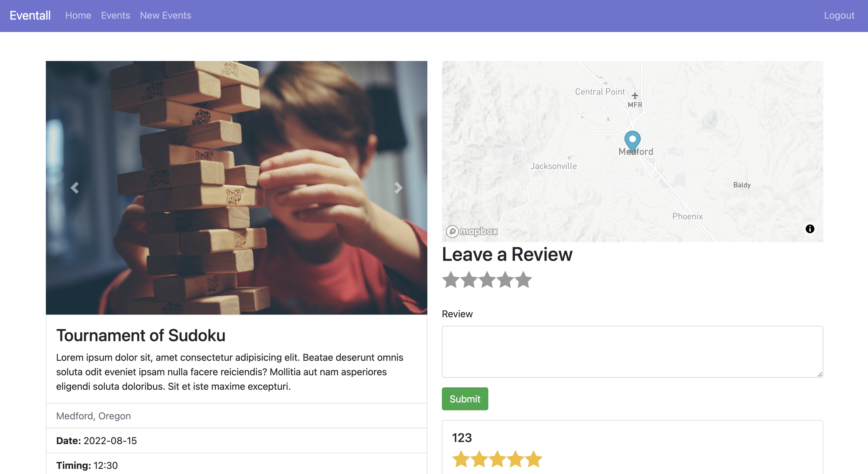Click the Phoenix label on the map
868x474 pixels.
tap(688, 216)
